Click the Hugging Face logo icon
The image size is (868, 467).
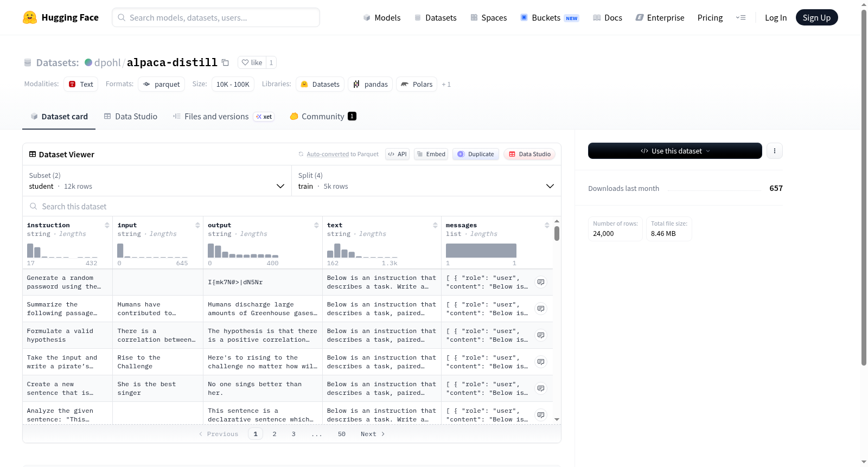point(30,17)
